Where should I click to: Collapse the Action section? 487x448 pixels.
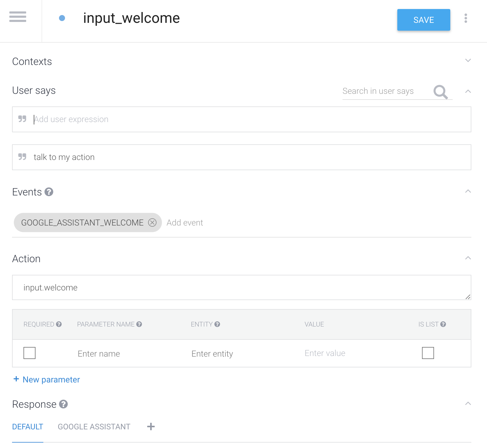(468, 258)
